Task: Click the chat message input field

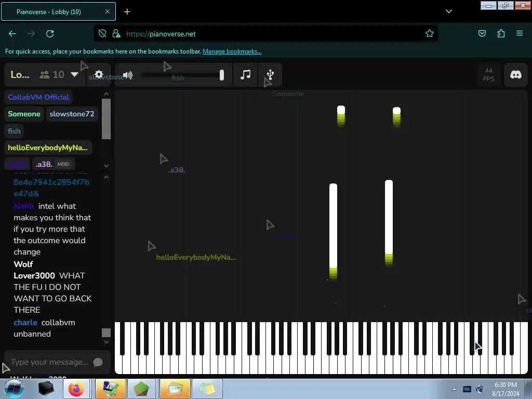Action: pos(49,362)
